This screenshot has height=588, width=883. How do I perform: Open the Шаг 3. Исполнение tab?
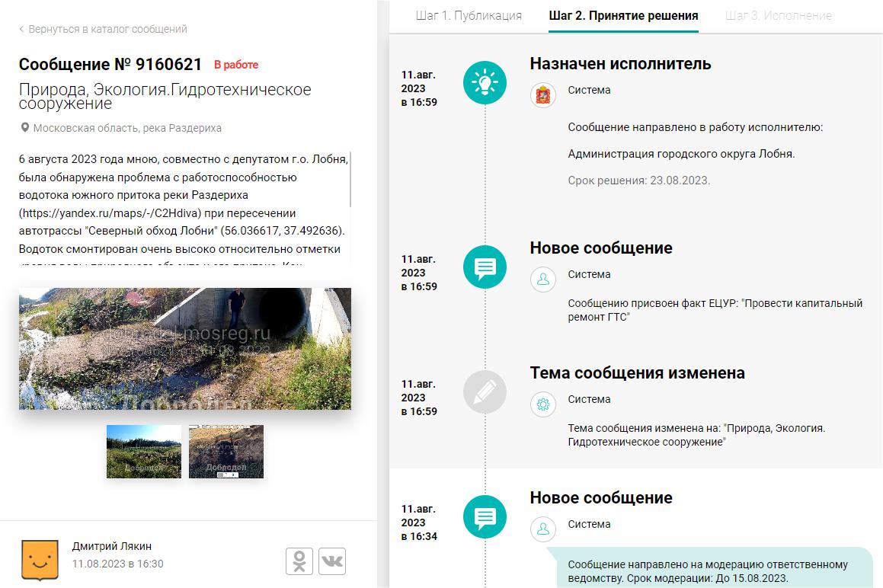point(779,16)
